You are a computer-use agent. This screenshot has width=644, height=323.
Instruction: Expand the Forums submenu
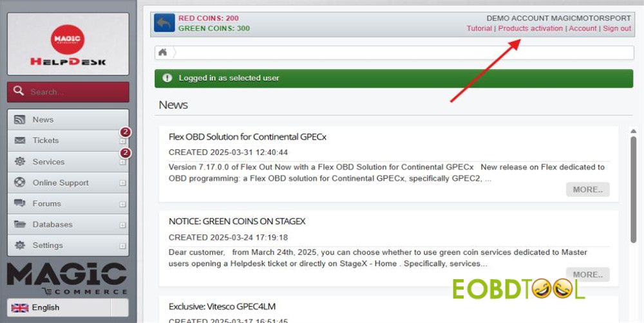point(122,204)
